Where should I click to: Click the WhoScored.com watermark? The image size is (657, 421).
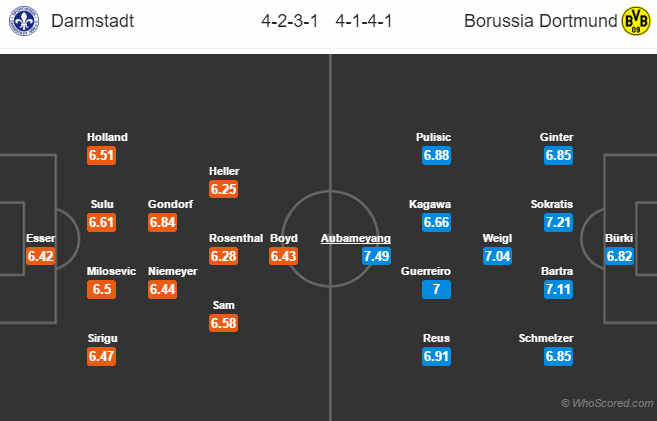pyautogui.click(x=607, y=403)
